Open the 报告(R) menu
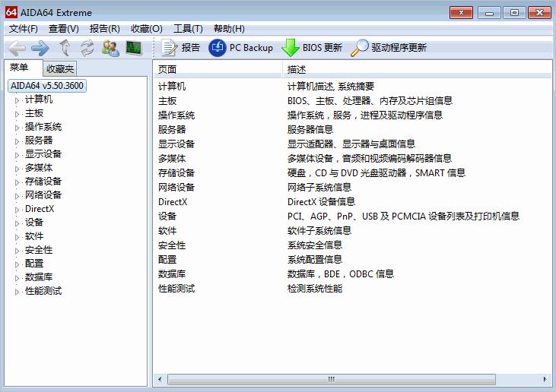The image size is (556, 392). tap(105, 29)
